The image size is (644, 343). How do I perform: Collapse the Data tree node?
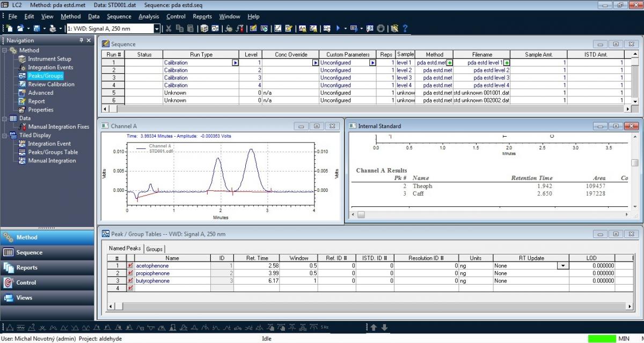[x=5, y=118]
